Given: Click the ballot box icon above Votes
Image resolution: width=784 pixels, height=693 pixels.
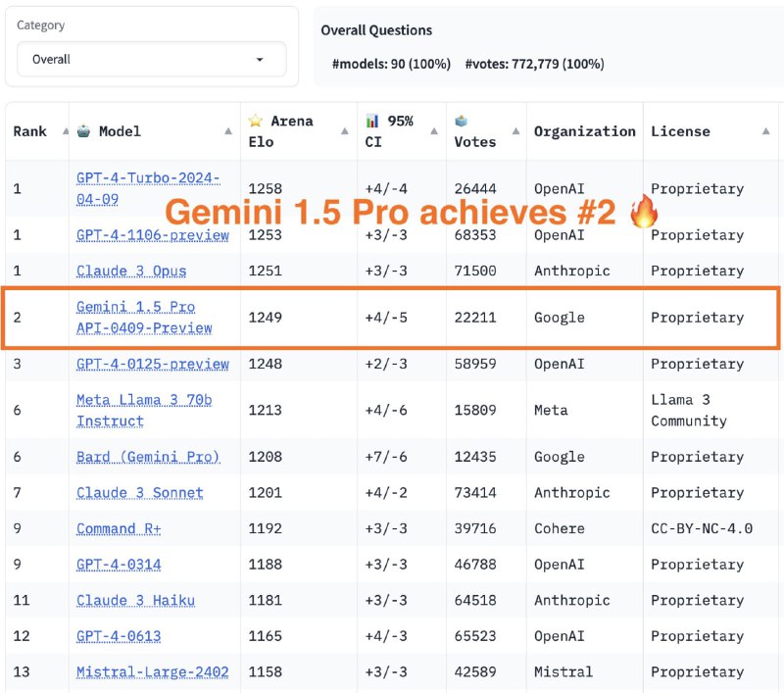Looking at the screenshot, I should 461,121.
